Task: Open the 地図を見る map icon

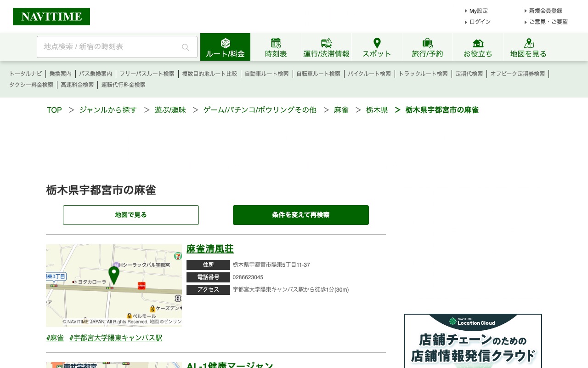Action: 528,42
